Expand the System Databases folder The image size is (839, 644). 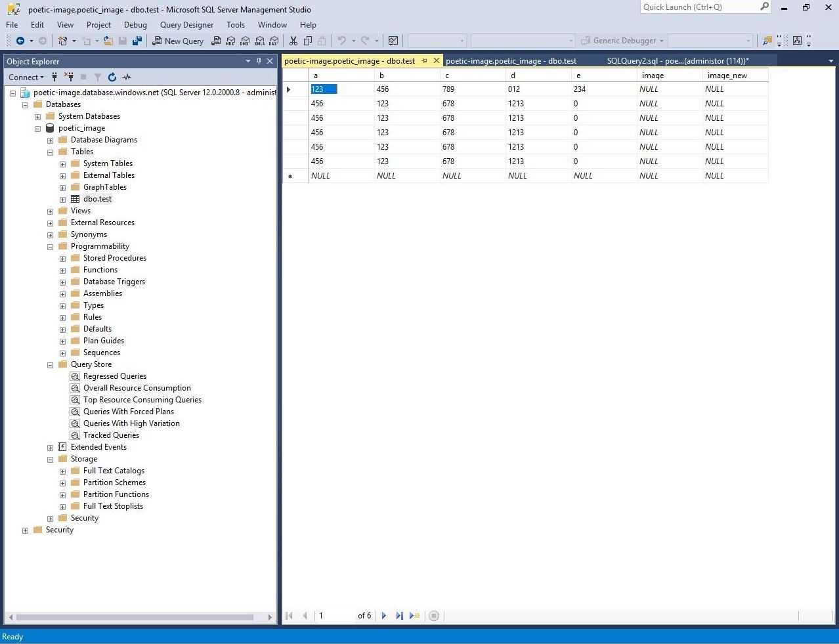37,116
